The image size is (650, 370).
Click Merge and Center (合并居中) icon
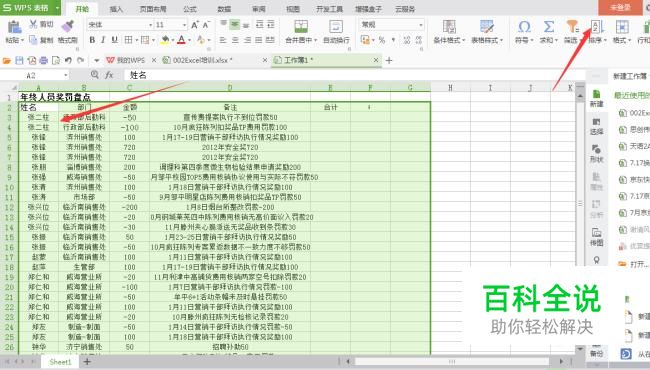click(x=301, y=27)
